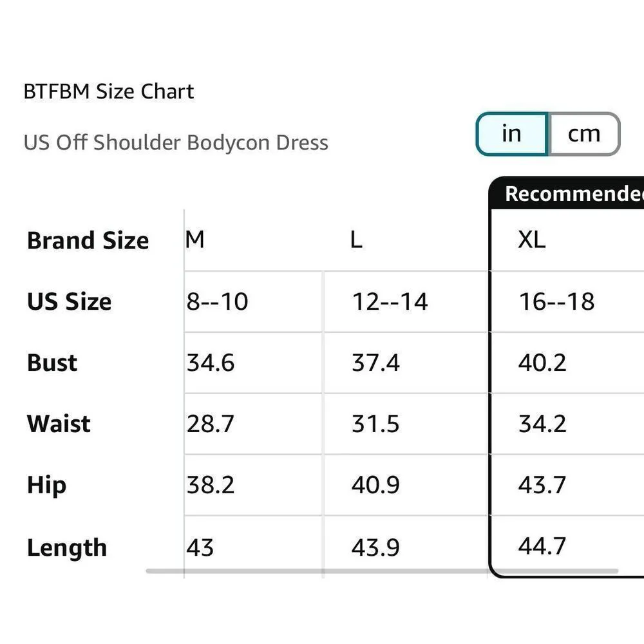This screenshot has height=644, width=644.
Task: Click the US Off Shoulder Bodycon Dress subtitle
Action: (176, 142)
